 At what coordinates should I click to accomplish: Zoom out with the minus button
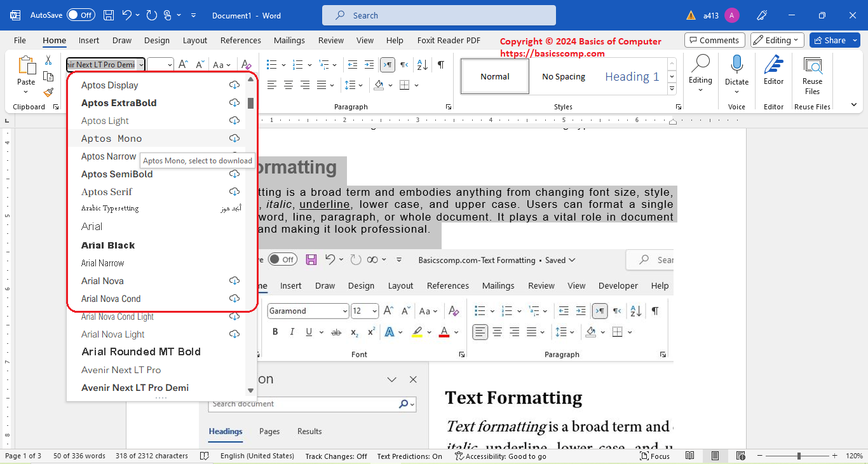pos(761,456)
